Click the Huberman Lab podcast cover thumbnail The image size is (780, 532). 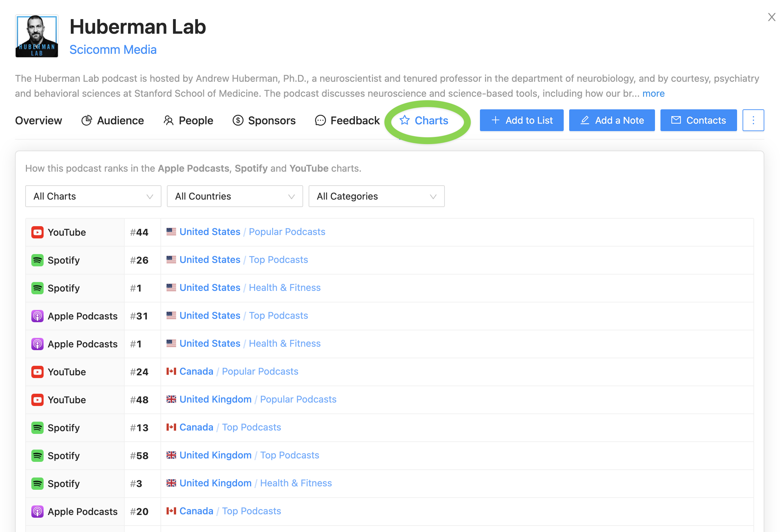click(37, 36)
